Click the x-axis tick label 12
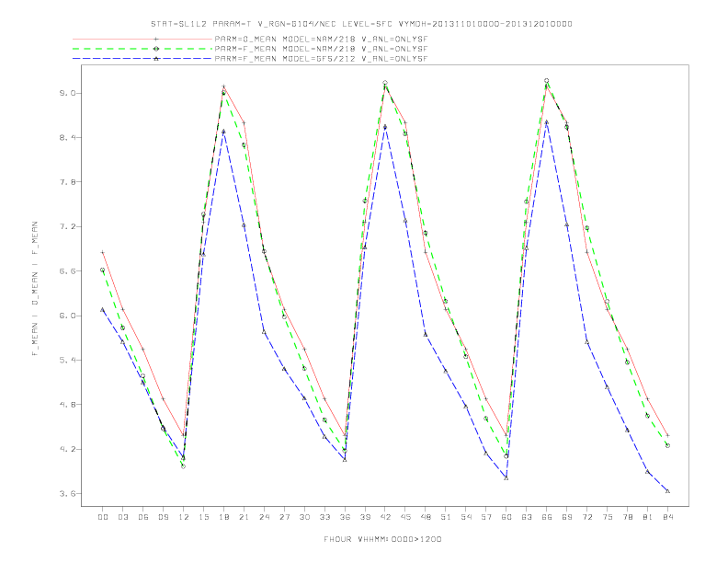Viewport: 728px width, 563px height. click(184, 517)
